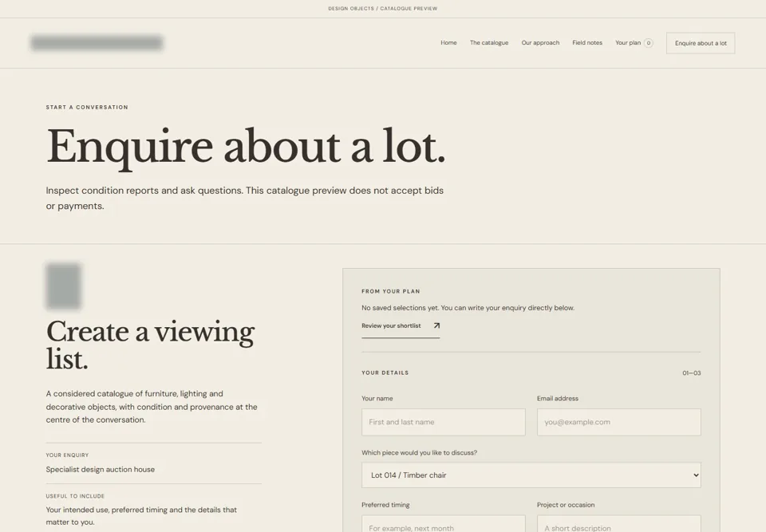The height and width of the screenshot is (532, 766).
Task: Click the Useful to include label
Action: tap(75, 496)
